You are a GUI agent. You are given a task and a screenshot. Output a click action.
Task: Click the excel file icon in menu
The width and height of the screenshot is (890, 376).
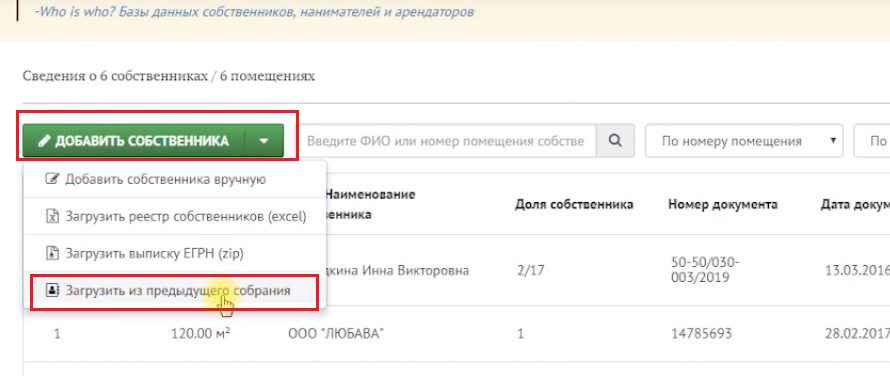click(52, 216)
